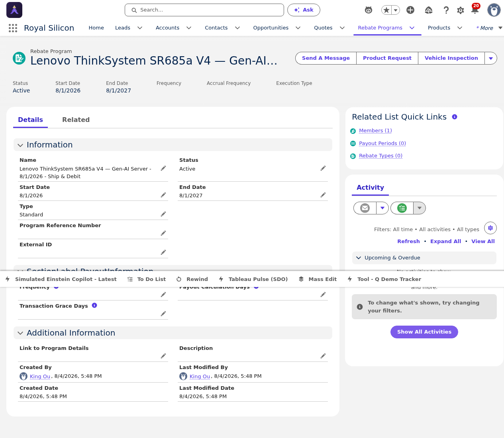
Task: Click the Show All Activities button
Action: point(424,332)
